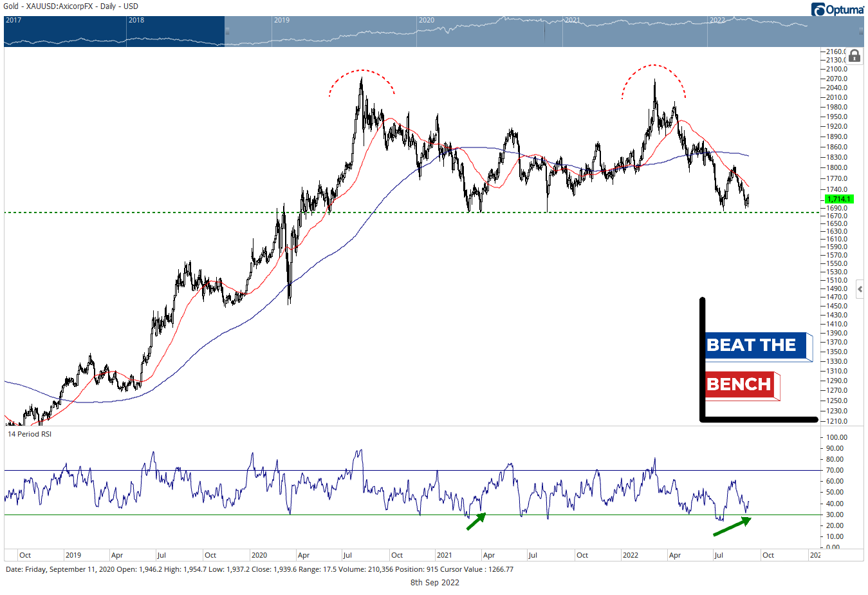Click the 2020 label in the overview strip
This screenshot has height=595, width=868.
click(427, 20)
